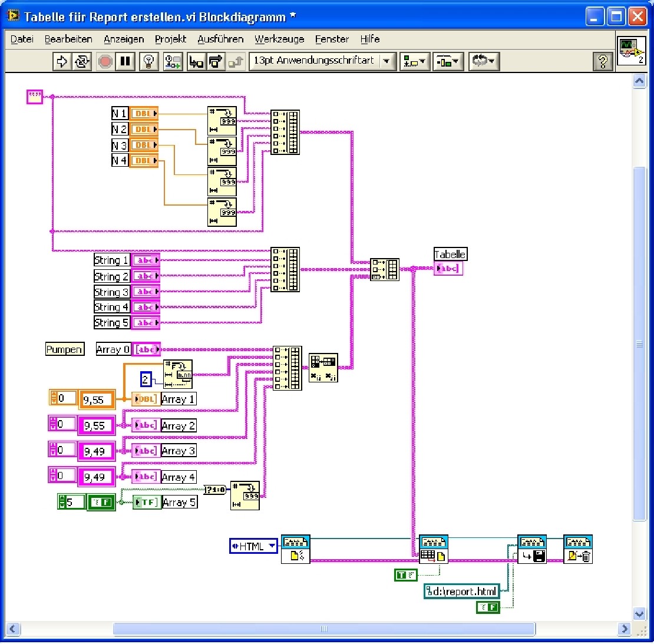
Task: Click the Step Into icon
Action: [196, 61]
